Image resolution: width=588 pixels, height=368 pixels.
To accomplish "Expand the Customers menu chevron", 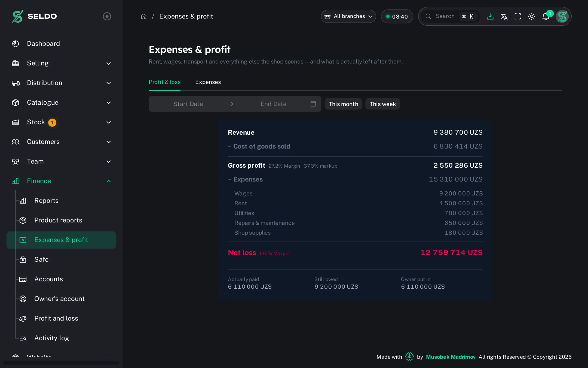I will coord(109,142).
